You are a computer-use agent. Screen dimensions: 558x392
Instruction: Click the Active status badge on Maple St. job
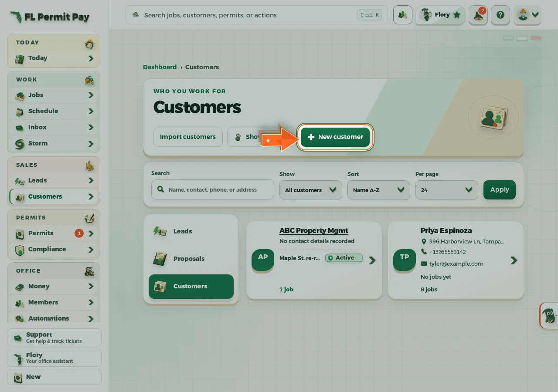click(x=344, y=258)
